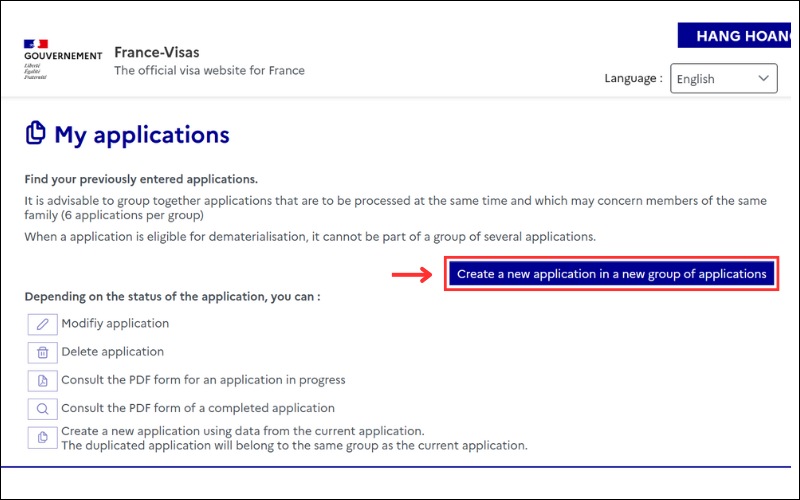
Task: Click the magnifier completed application icon
Action: [x=42, y=408]
